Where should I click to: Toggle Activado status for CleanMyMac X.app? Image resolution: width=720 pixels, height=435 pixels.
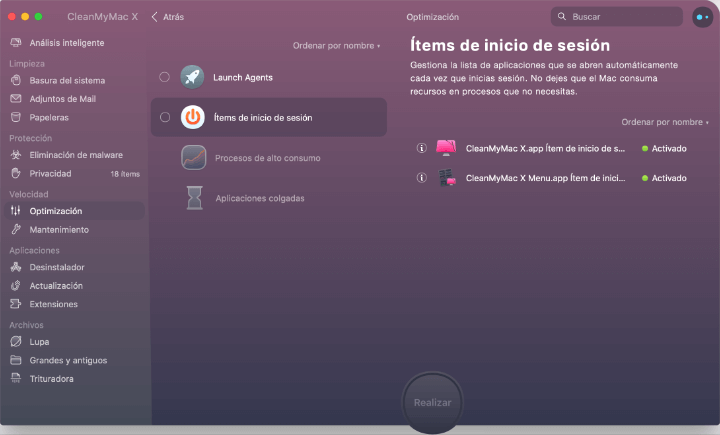coord(664,148)
